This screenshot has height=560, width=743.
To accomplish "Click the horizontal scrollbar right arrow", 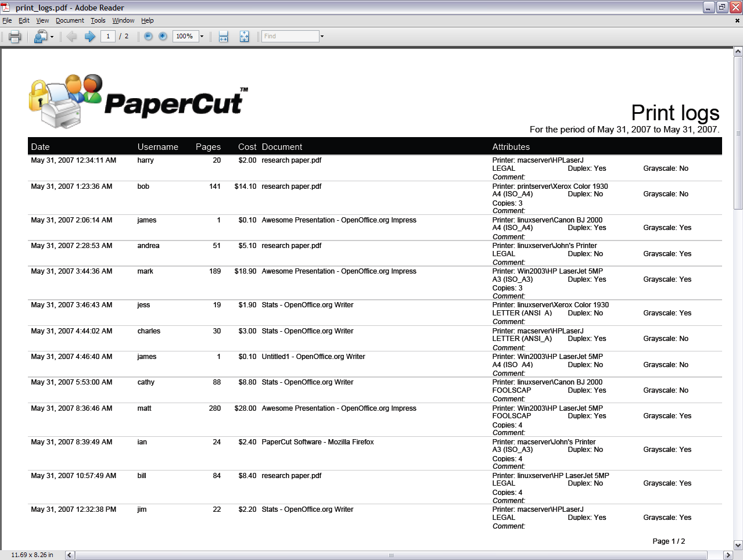I will (727, 555).
